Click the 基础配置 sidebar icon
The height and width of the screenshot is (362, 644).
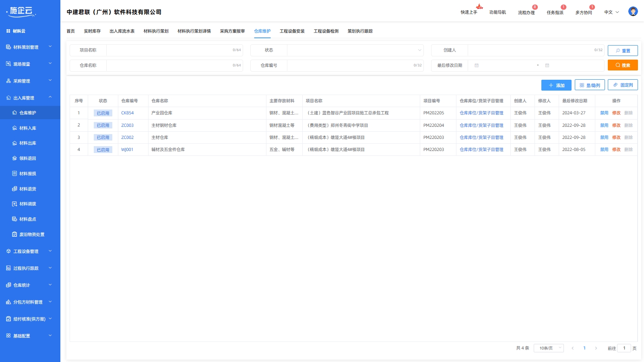pos(8,336)
